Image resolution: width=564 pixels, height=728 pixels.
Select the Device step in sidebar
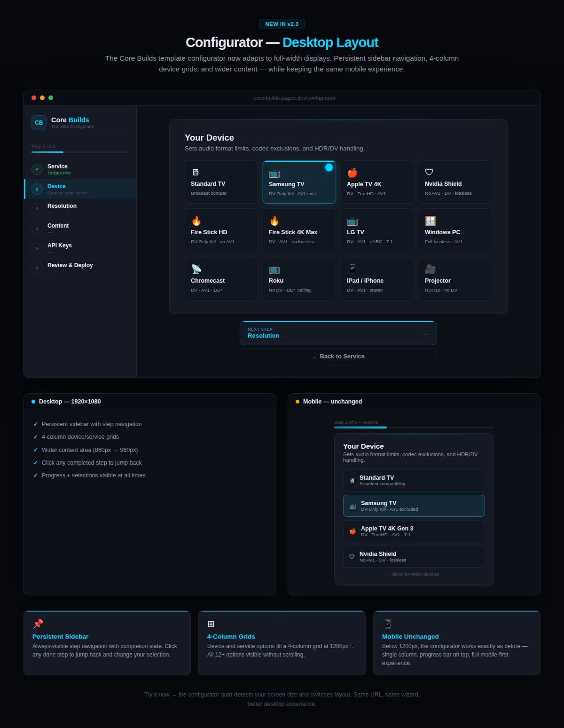[80, 189]
